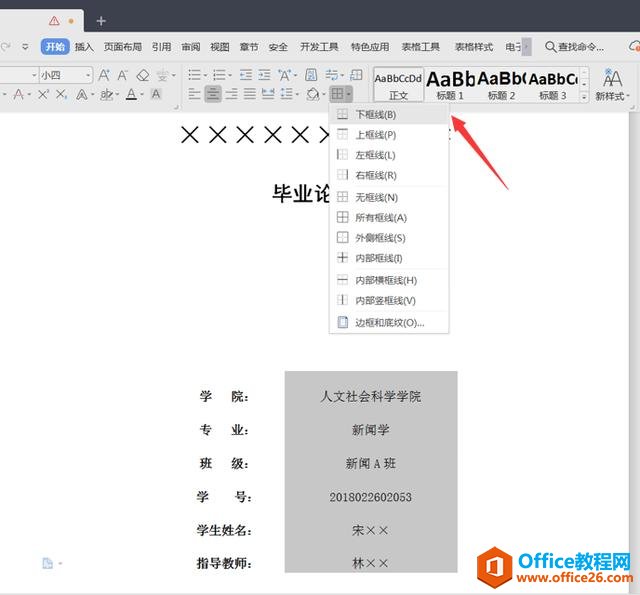
Task: Click the borders grid button
Action: pos(338,94)
